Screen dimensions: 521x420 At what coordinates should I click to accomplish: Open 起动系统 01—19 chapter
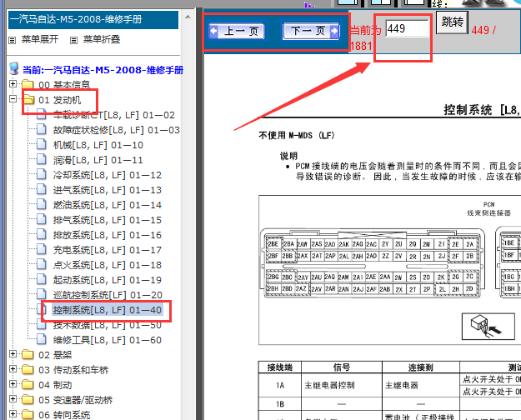pyautogui.click(x=108, y=280)
